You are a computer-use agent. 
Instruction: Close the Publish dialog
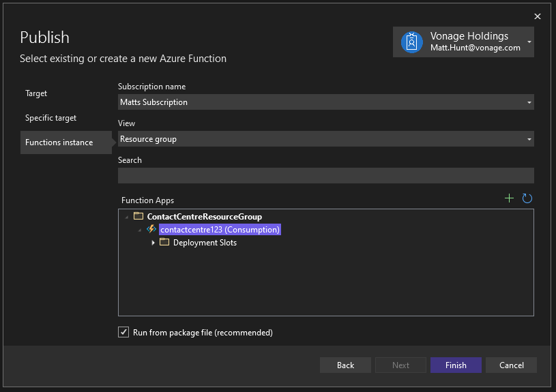(537, 16)
